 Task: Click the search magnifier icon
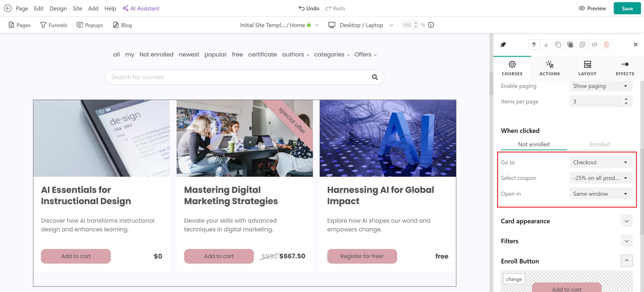tap(374, 77)
